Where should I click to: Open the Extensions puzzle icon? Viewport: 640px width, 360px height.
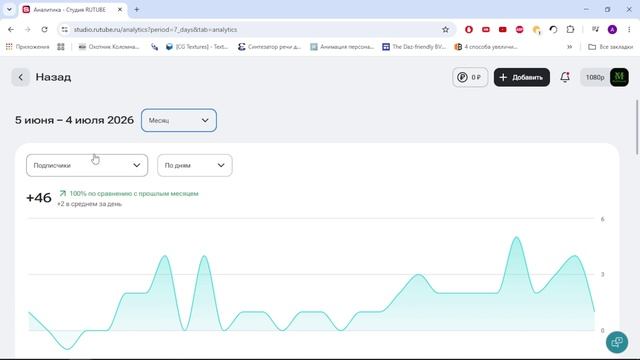[x=570, y=29]
